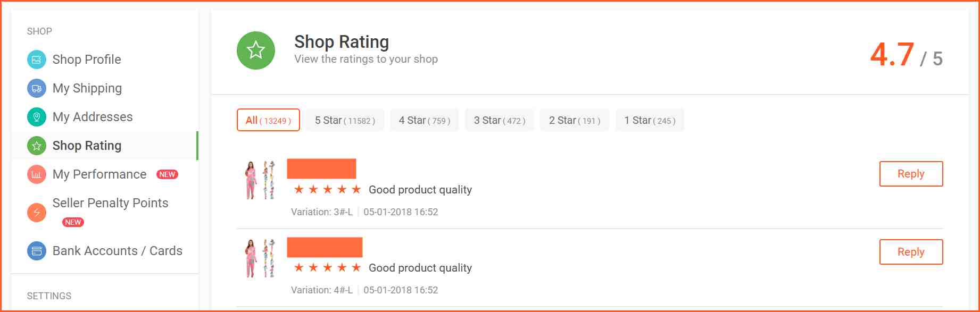Click the Bank Accounts / Cards card icon
This screenshot has width=980, height=312.
(x=37, y=251)
